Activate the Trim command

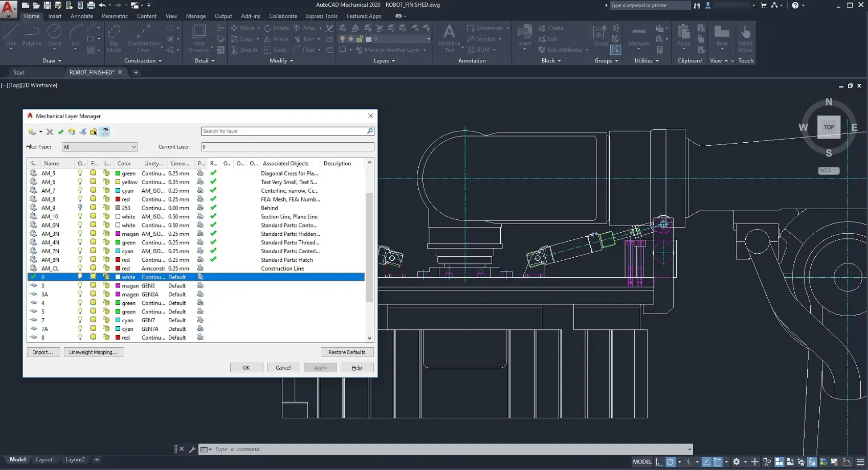(307, 39)
